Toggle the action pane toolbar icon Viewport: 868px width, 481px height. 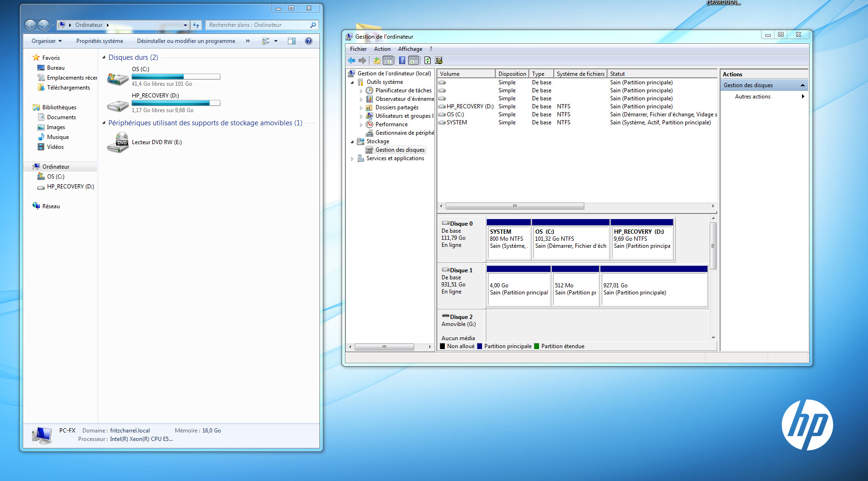pos(413,60)
